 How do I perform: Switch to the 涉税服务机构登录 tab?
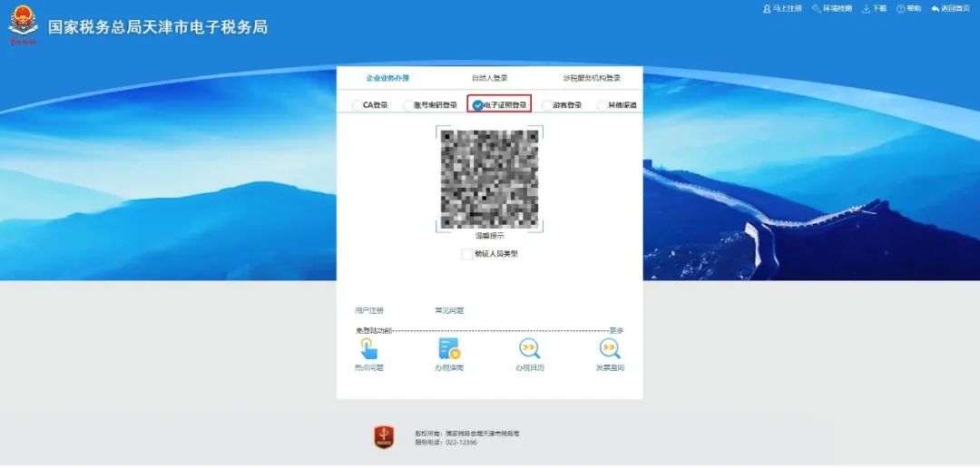[592, 78]
